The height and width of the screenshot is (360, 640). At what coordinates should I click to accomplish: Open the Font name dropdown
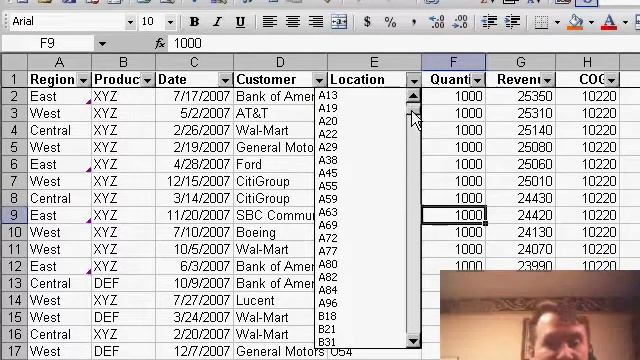tap(130, 22)
